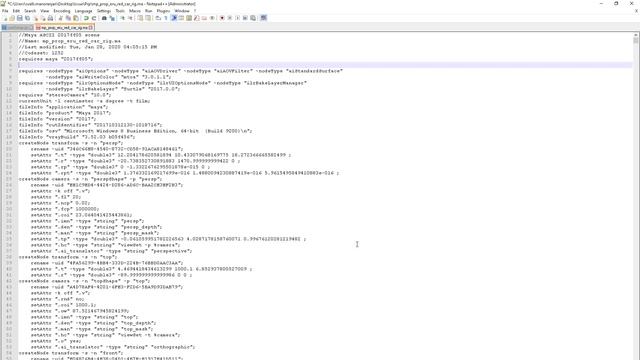The width and height of the screenshot is (640, 360).
Task: Click the Open file toolbar icon
Action: tap(12, 18)
